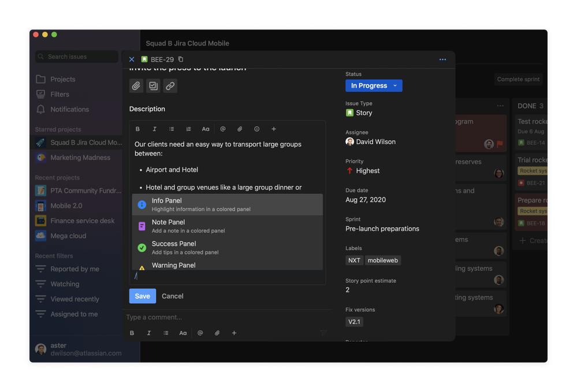Image resolution: width=577 pixels, height=392 pixels.
Task: Edit the due date Aug 27, 2020
Action: pyautogui.click(x=366, y=200)
